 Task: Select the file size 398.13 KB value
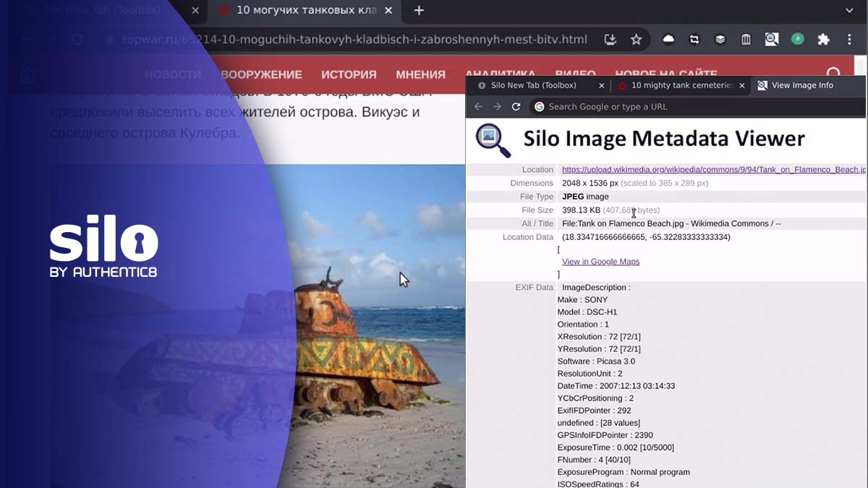[x=581, y=210]
